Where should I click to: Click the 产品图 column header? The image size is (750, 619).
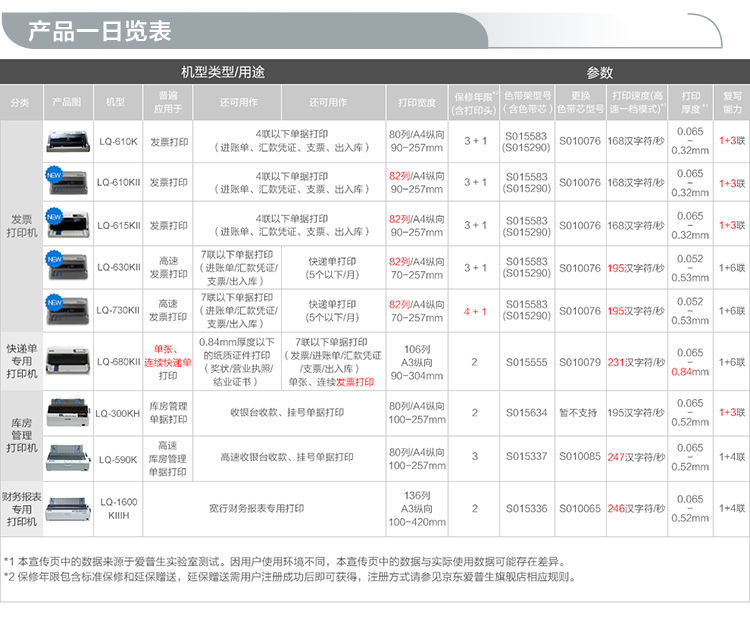67,102
